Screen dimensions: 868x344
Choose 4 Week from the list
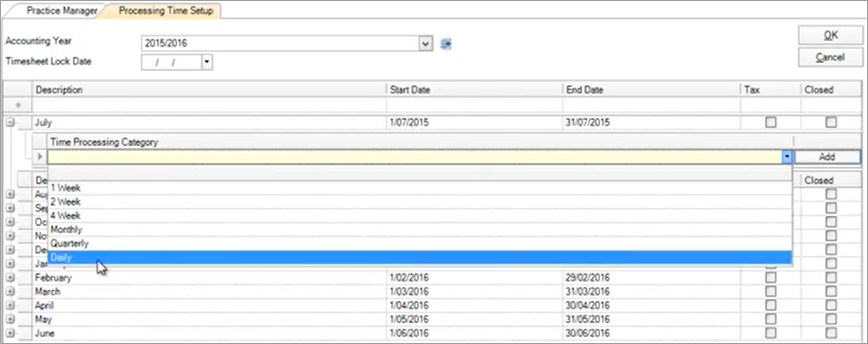pos(419,216)
